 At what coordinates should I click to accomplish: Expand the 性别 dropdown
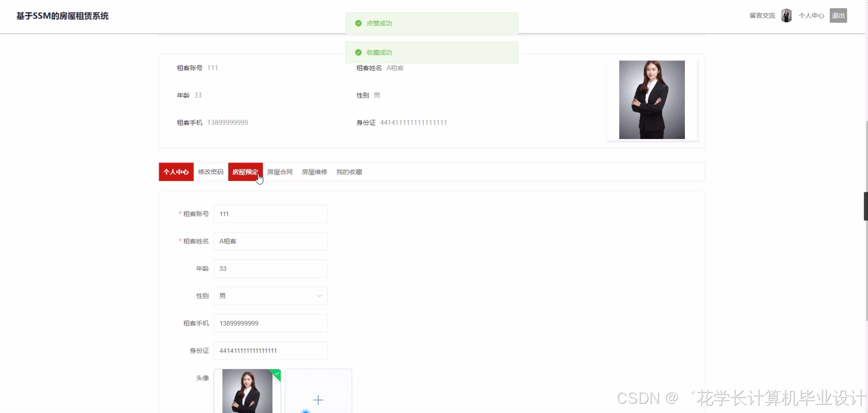(271, 296)
